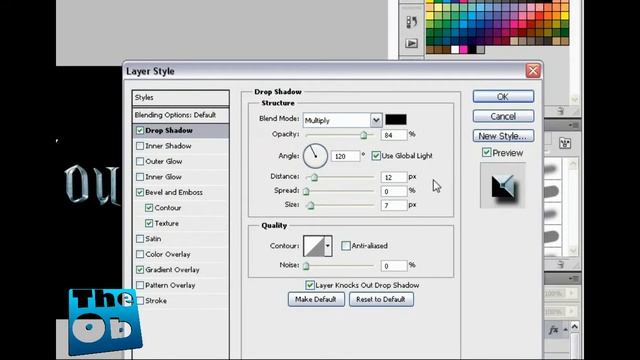Toggle the Drop Shadow checkbox
The image size is (640, 360).
(x=140, y=131)
